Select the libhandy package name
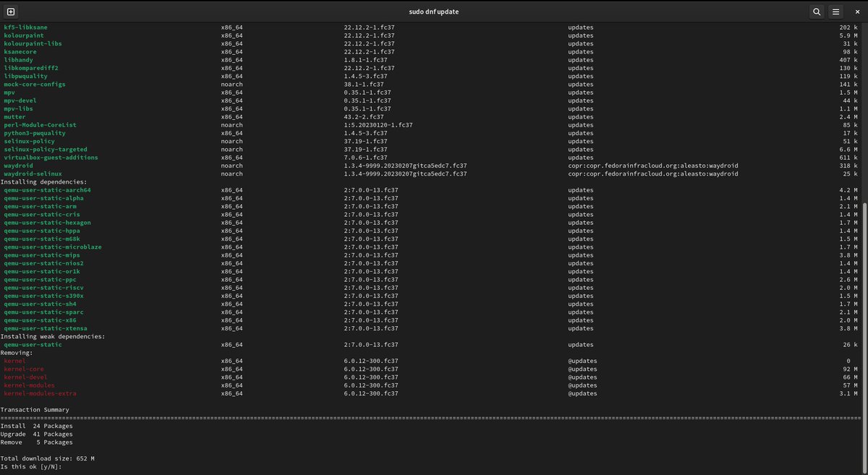This screenshot has width=868, height=475. tap(20, 60)
